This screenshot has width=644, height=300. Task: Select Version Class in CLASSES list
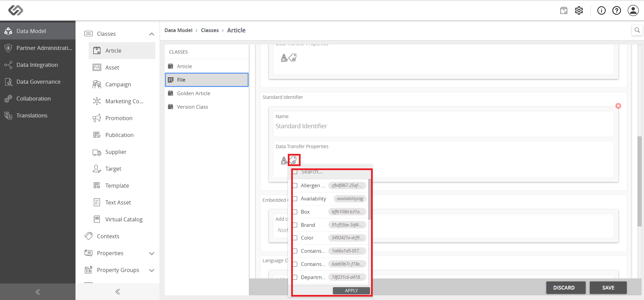207,107
